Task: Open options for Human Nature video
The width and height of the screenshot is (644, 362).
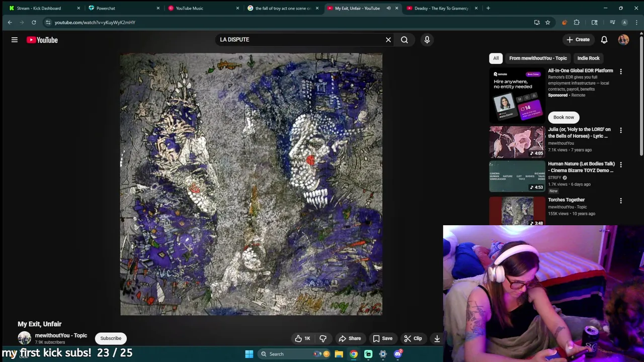Action: point(621,165)
